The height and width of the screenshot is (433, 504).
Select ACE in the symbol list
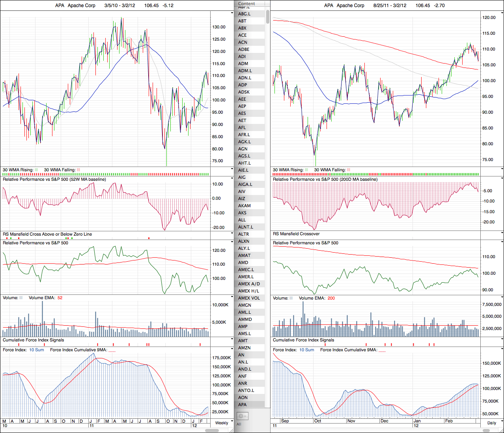[250, 35]
